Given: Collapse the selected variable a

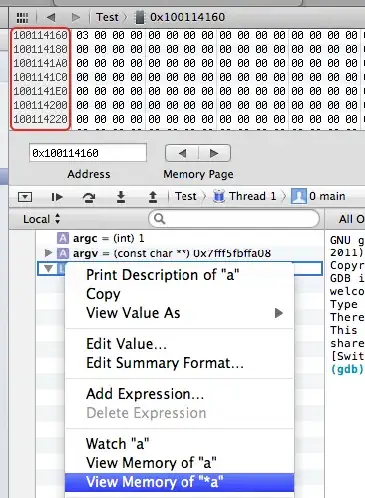Looking at the screenshot, I should click(49, 268).
